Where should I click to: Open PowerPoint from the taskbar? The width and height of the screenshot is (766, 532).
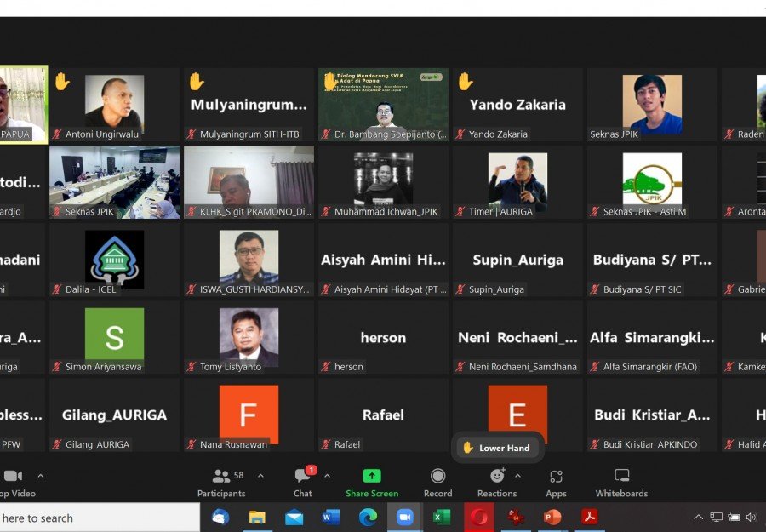click(x=552, y=518)
